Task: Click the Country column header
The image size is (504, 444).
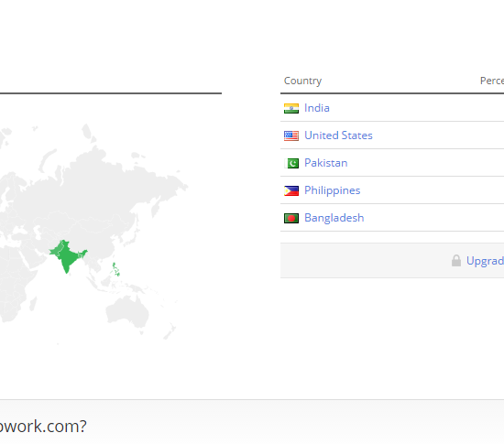Action: (x=302, y=81)
